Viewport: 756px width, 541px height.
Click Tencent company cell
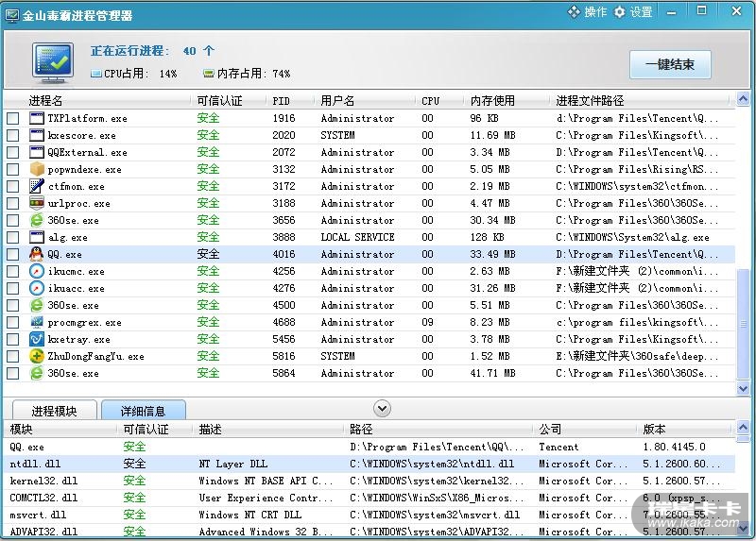558,447
